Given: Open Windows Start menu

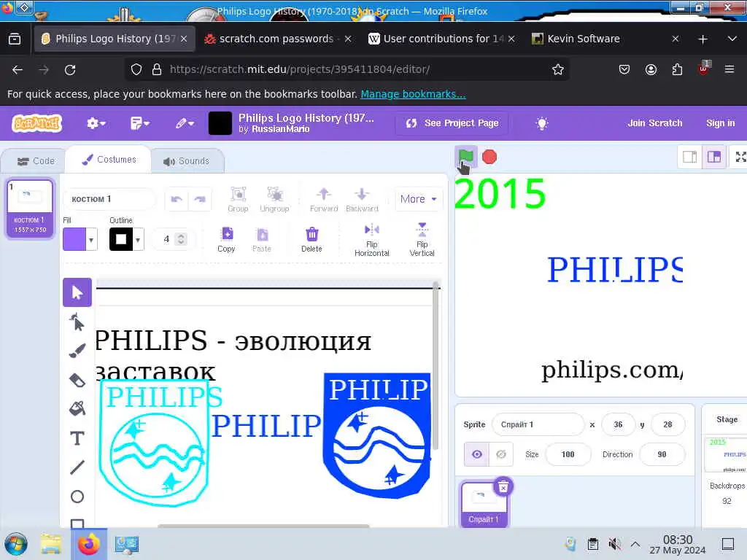Looking at the screenshot, I should click(x=16, y=544).
